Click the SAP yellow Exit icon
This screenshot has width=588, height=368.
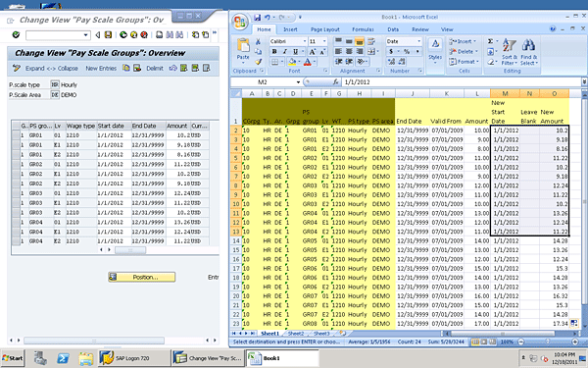(133, 35)
